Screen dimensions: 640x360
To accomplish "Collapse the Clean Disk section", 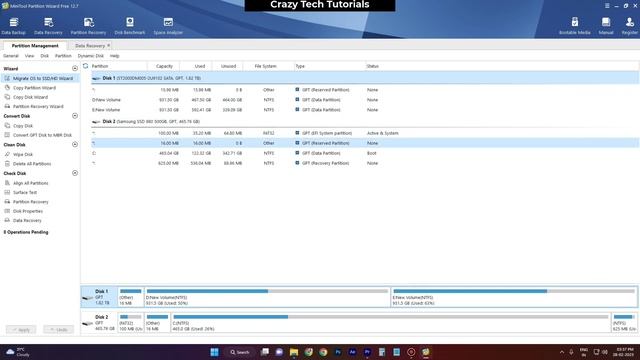I will (75, 144).
